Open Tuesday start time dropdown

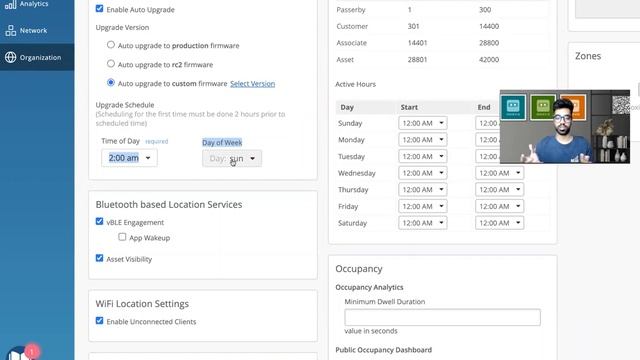point(422,156)
